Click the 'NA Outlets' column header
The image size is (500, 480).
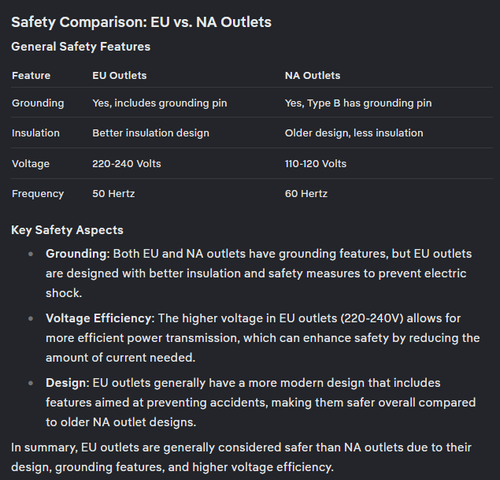(312, 75)
